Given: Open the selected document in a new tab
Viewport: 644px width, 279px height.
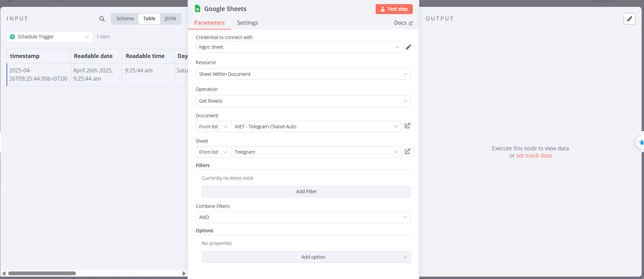Looking at the screenshot, I should (408, 126).
